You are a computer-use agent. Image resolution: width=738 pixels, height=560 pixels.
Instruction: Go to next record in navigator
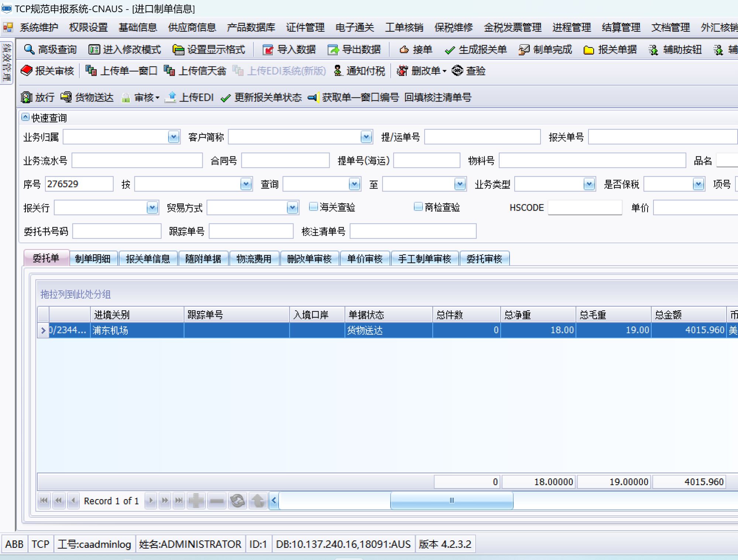point(151,501)
